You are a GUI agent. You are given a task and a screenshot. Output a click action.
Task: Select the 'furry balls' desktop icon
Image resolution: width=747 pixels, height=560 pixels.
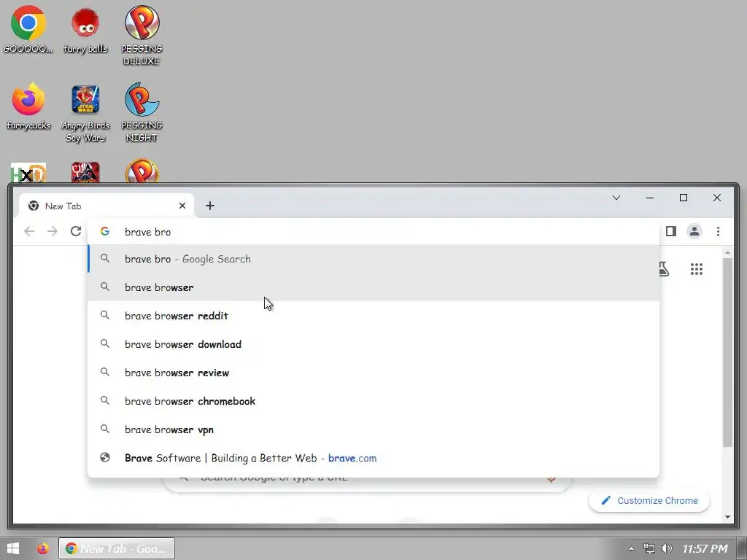click(85, 29)
